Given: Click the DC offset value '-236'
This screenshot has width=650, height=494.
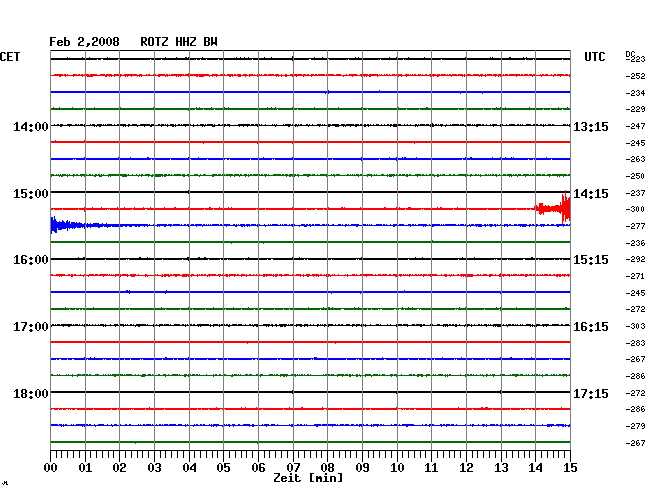Looking at the screenshot, I should [x=635, y=243].
